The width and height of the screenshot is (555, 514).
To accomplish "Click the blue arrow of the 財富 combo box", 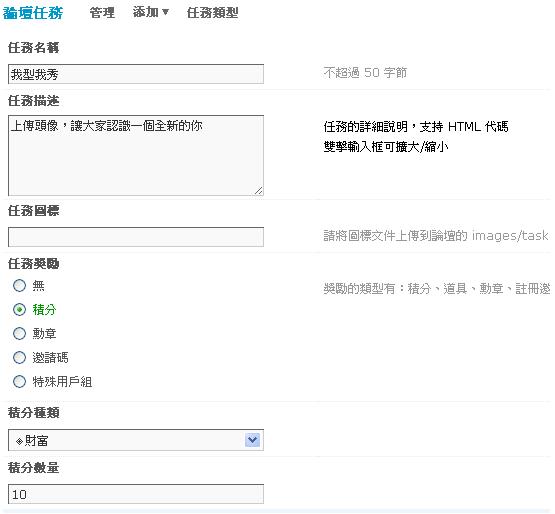I will [252, 440].
